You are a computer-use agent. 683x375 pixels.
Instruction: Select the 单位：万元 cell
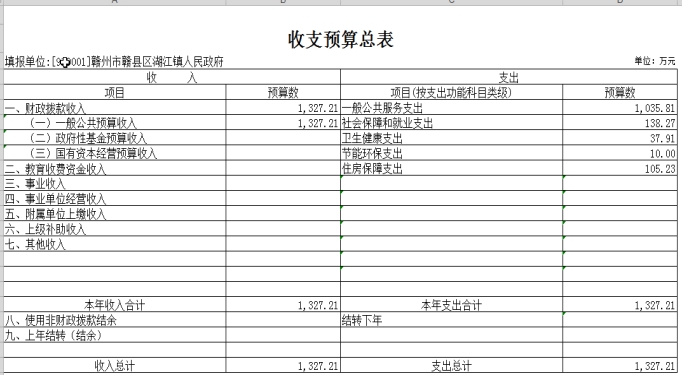pyautogui.click(x=655, y=61)
